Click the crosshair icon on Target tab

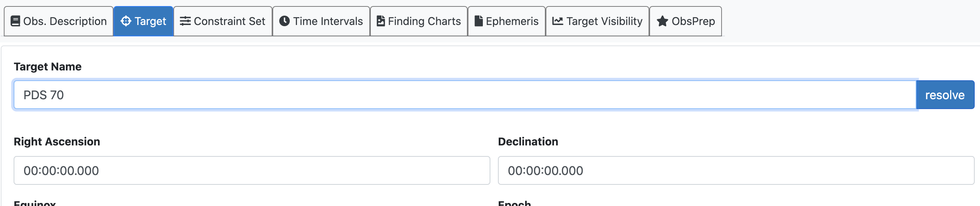point(126,21)
